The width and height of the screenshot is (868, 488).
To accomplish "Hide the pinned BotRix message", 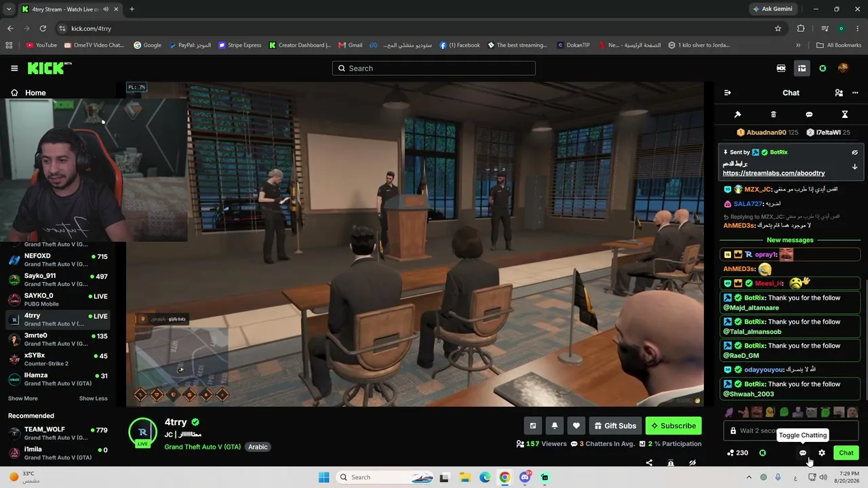I will click(x=854, y=152).
